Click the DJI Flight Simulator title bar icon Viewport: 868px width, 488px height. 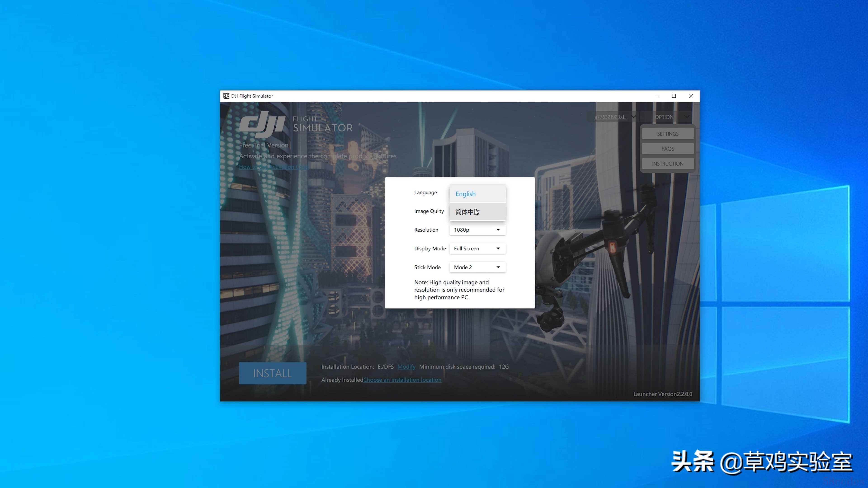(226, 96)
